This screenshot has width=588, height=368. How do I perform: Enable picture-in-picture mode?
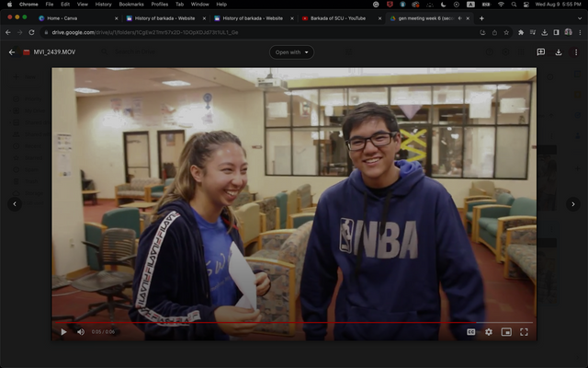[506, 331]
